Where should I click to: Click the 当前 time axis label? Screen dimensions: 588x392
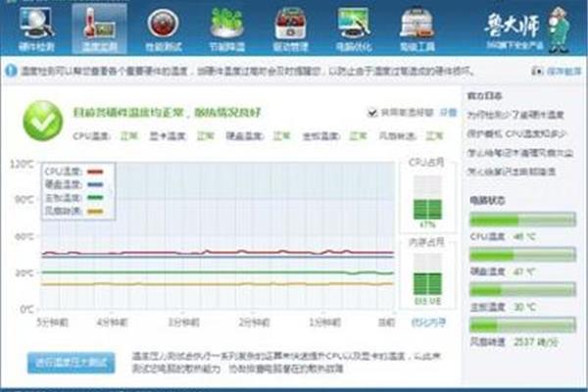point(386,322)
